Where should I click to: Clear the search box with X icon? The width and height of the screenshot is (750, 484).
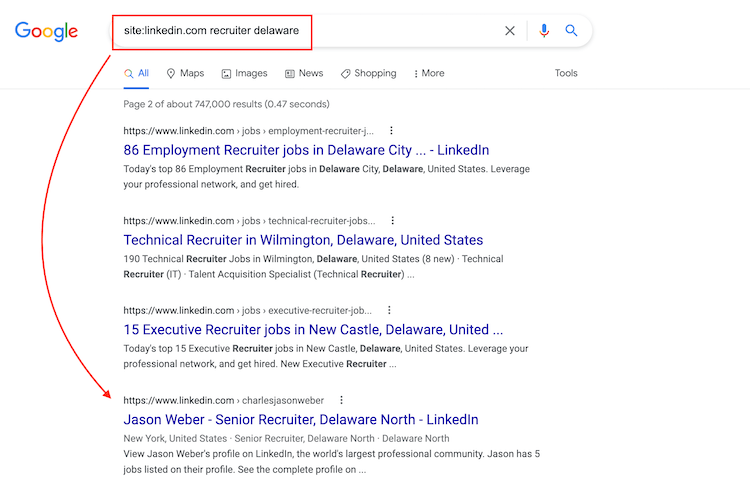[x=510, y=31]
